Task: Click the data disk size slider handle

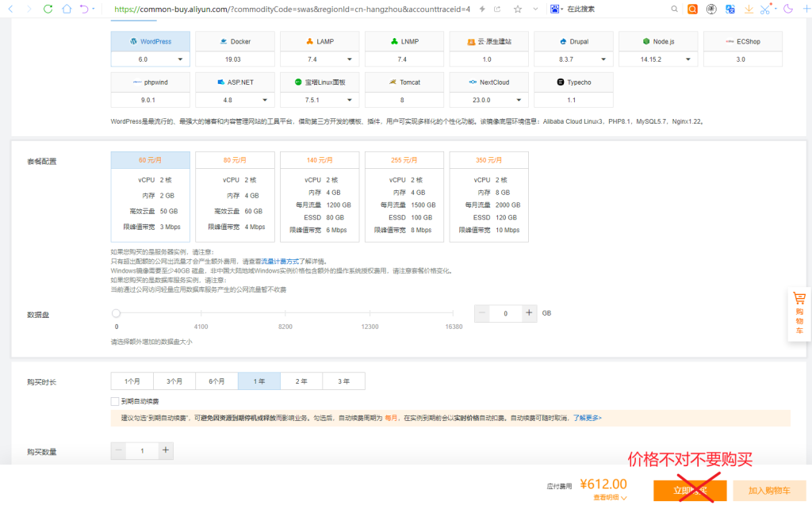Action: [x=117, y=313]
